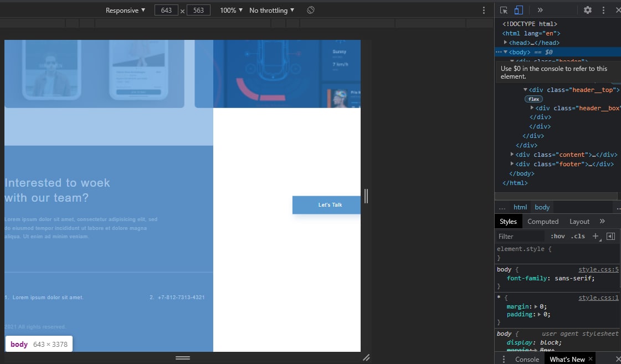621x364 pixels.
Task: Expand the margin shorthand triangle
Action: tap(536, 306)
